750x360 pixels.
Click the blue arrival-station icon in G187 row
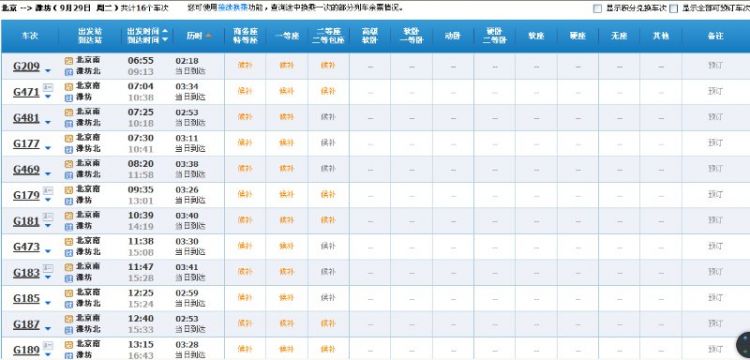[x=69, y=330]
